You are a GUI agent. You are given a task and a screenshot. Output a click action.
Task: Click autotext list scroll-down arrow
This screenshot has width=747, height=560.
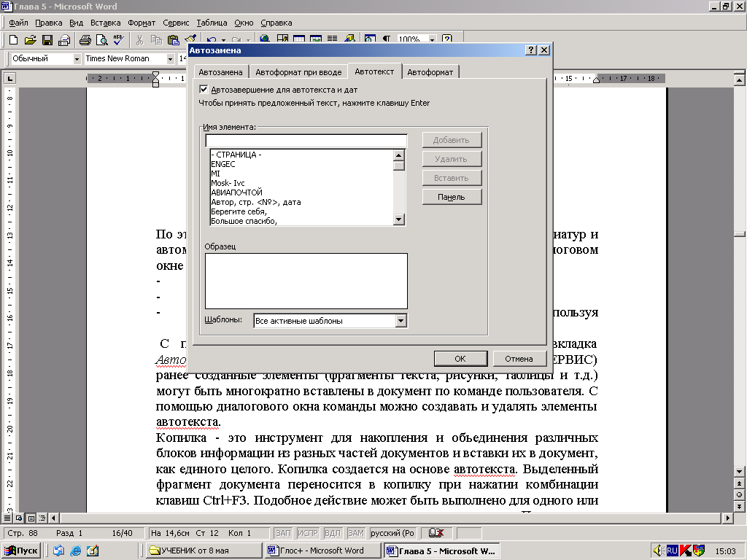pyautogui.click(x=399, y=219)
